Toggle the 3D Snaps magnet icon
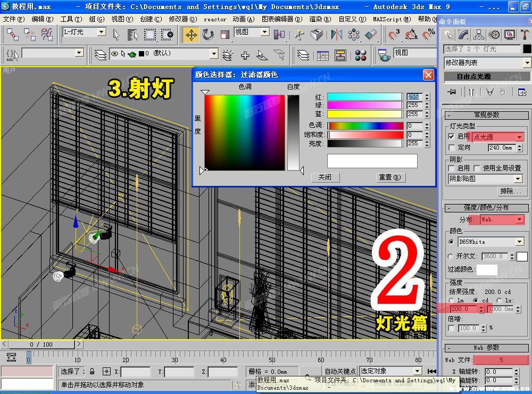This screenshot has height=394, width=532. [394, 35]
